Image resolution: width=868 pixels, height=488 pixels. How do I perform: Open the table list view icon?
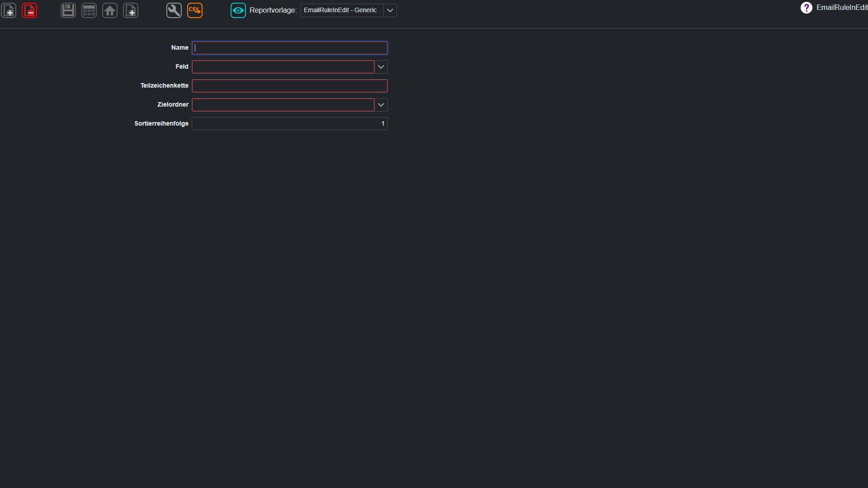click(89, 10)
